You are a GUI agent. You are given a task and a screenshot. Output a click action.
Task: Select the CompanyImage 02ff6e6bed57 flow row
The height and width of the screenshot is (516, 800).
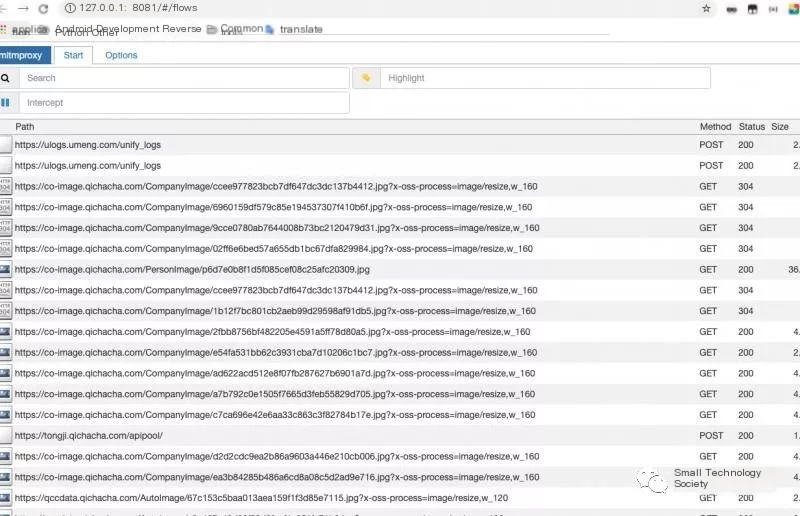coord(400,249)
